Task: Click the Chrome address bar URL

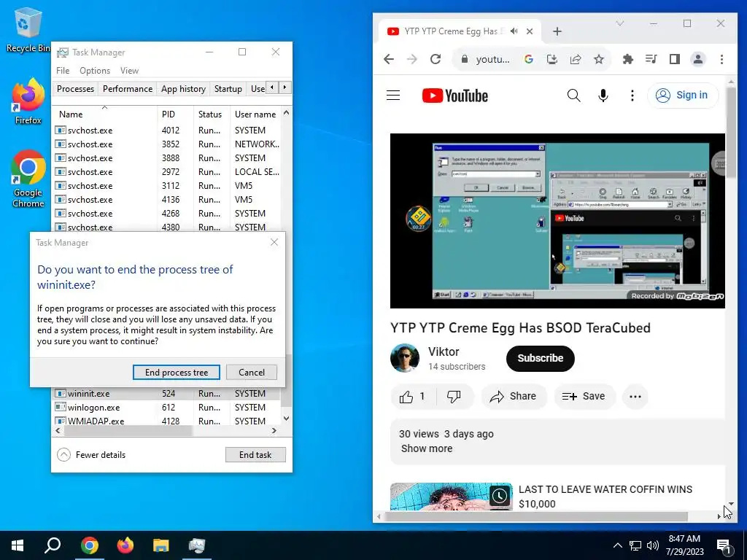Action: (492, 59)
